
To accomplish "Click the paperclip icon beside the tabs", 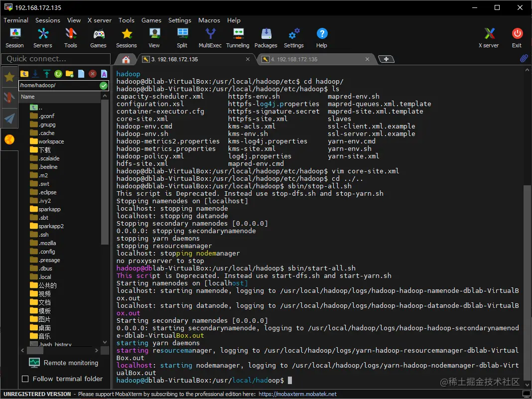I will (524, 59).
